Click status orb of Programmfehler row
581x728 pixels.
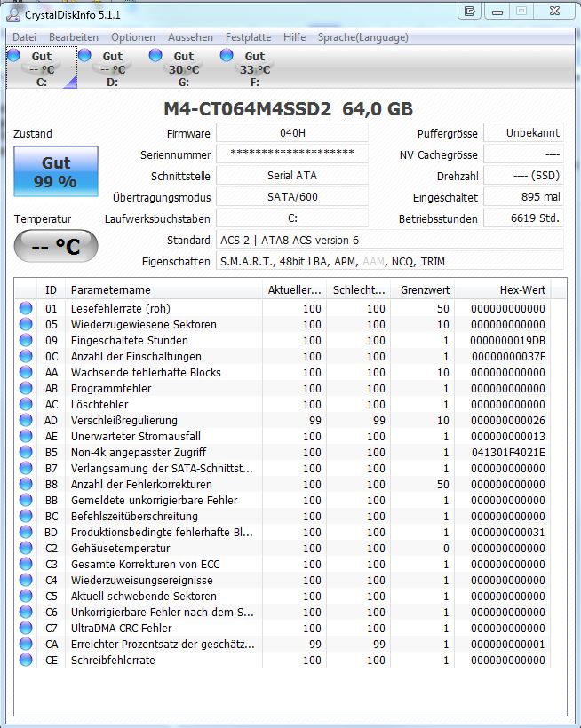click(x=26, y=388)
